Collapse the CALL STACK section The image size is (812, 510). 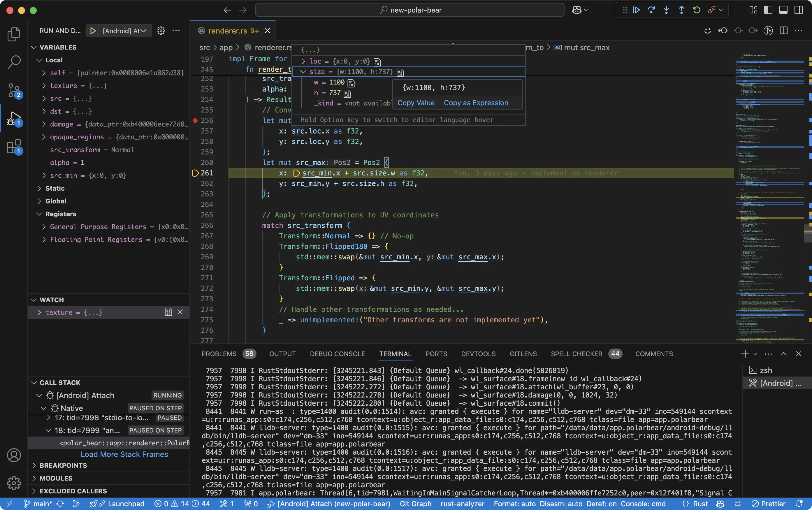pos(34,383)
